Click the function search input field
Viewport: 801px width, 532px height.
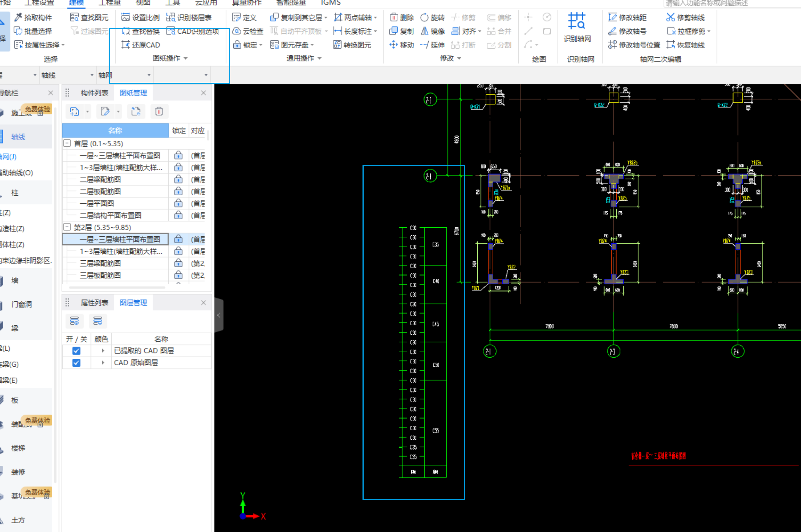pyautogui.click(x=732, y=3)
